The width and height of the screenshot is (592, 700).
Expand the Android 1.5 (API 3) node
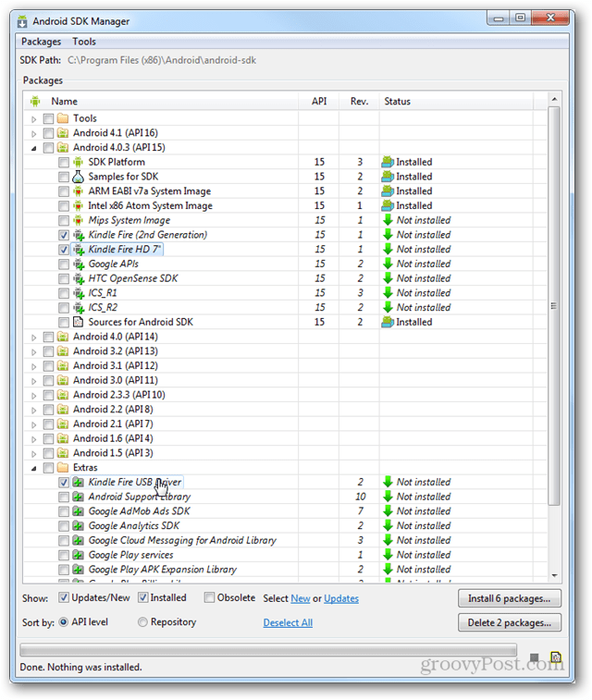(x=34, y=454)
